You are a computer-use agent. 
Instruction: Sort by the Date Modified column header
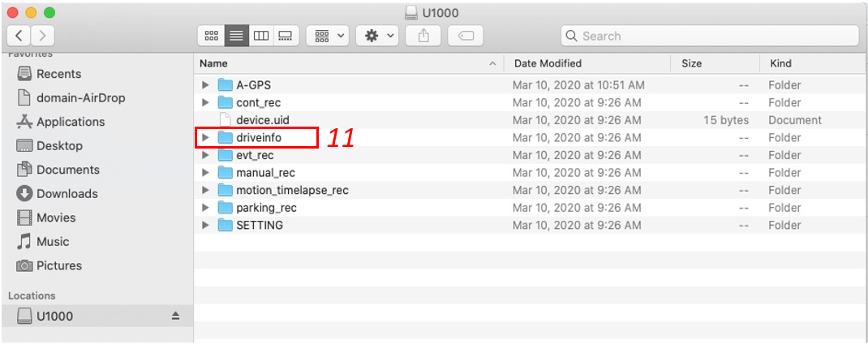pos(587,63)
